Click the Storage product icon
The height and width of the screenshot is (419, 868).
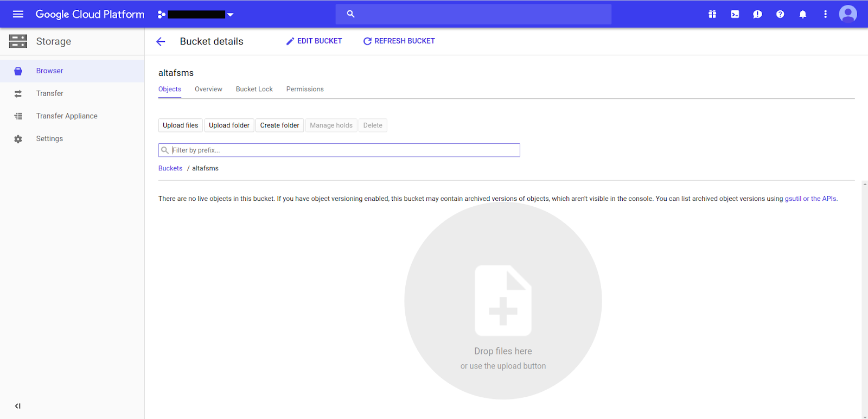18,41
